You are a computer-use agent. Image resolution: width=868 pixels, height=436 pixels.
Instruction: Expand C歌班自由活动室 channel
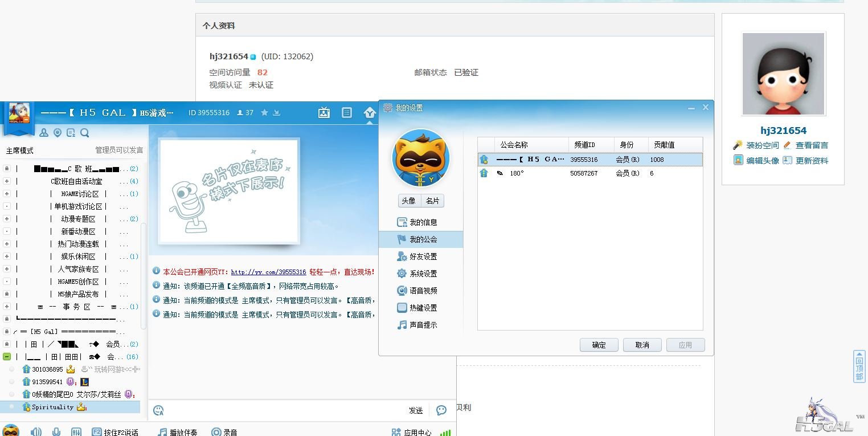click(7, 181)
